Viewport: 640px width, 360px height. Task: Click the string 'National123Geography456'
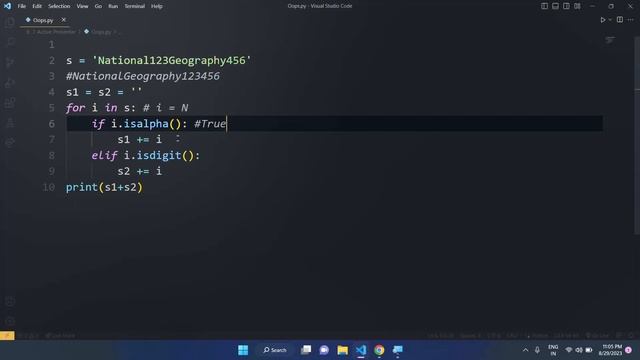coord(171,60)
